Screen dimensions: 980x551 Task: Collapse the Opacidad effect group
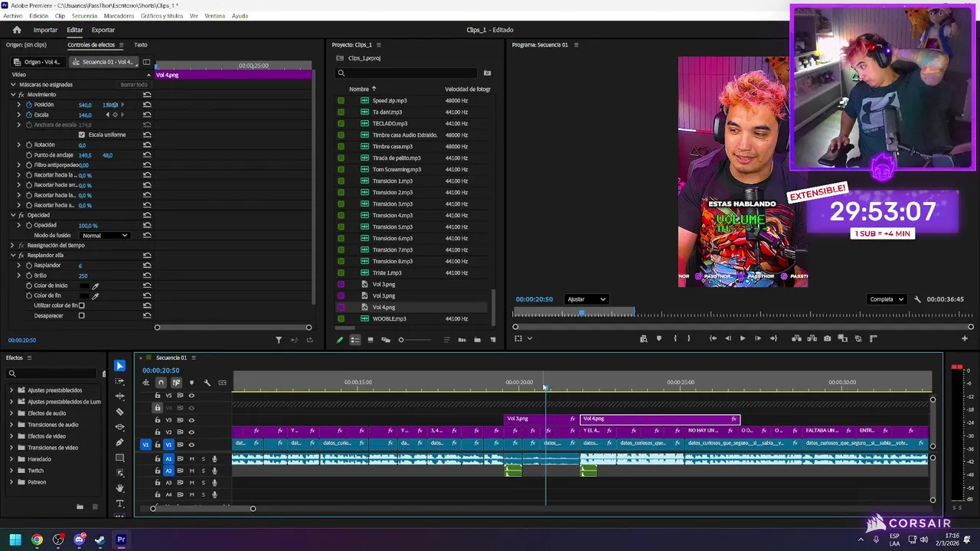coord(12,215)
